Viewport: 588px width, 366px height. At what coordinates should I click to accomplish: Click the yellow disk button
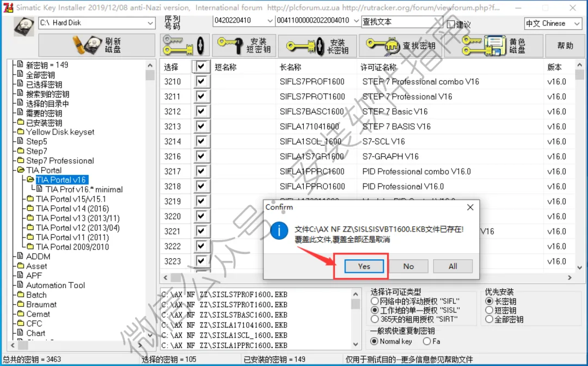(494, 45)
